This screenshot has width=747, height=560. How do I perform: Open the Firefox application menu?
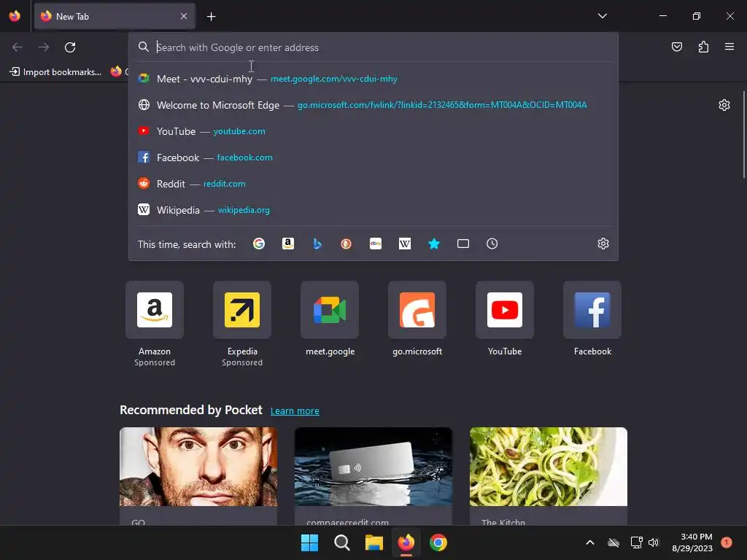[729, 47]
